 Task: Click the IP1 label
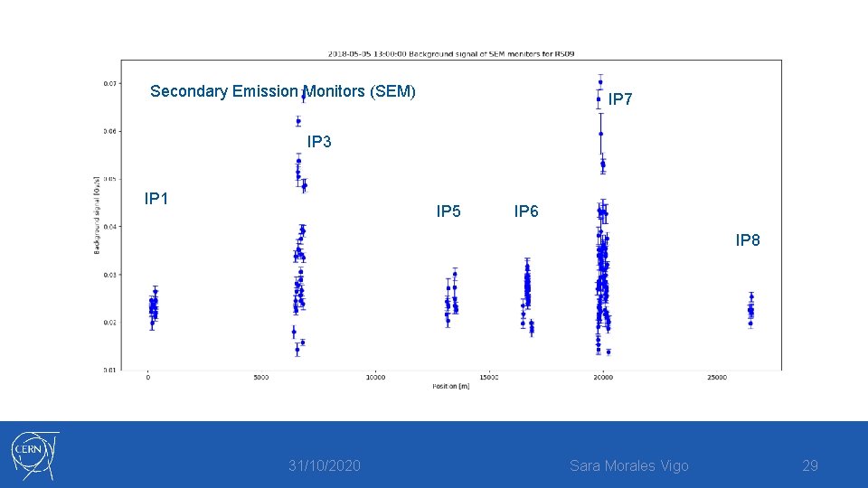coord(156,199)
